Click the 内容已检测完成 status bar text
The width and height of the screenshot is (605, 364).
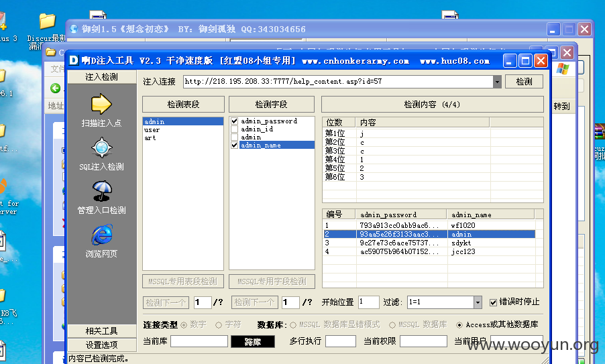click(x=99, y=359)
